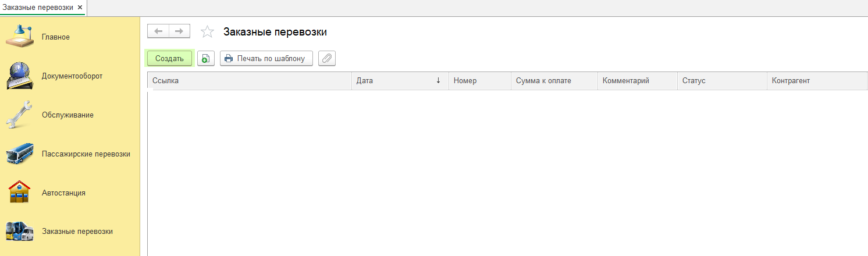Create a new item by copying
The width and height of the screenshot is (868, 256).
point(206,58)
